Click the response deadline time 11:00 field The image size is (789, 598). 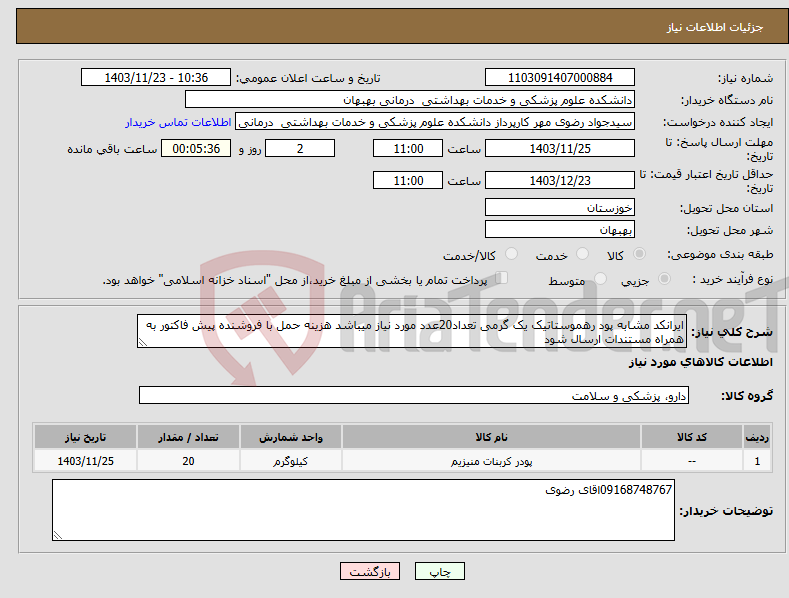click(x=408, y=148)
